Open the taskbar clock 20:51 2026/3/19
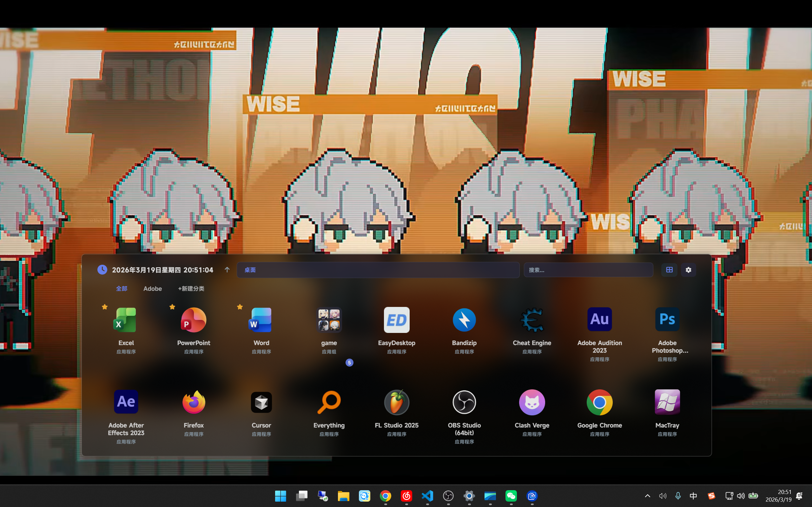The height and width of the screenshot is (507, 812). (x=778, y=496)
